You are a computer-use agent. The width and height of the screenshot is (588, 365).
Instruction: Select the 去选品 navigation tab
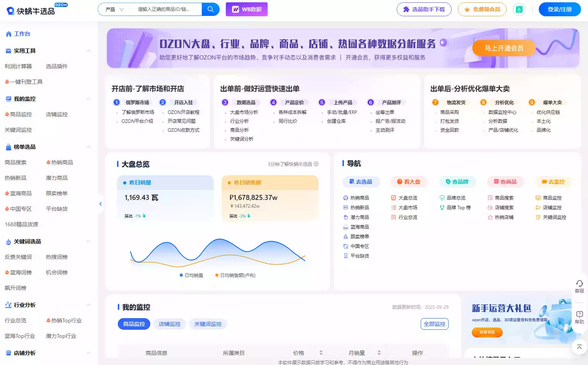pyautogui.click(x=361, y=182)
